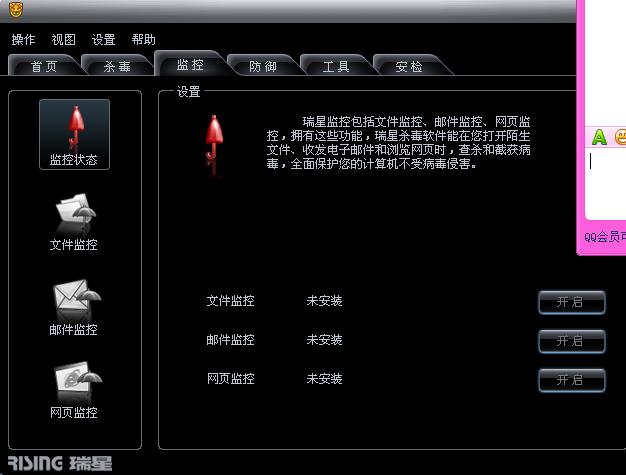Open the 设置 menu
This screenshot has width=626, height=475.
(103, 40)
